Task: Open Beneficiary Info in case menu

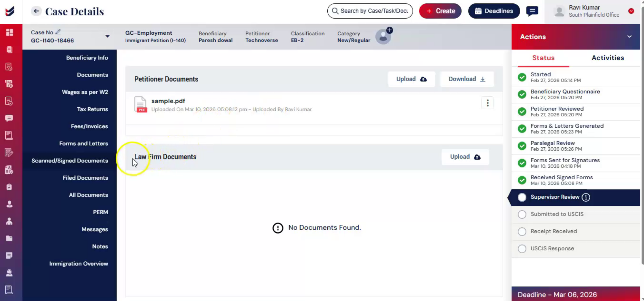Action: tap(87, 58)
